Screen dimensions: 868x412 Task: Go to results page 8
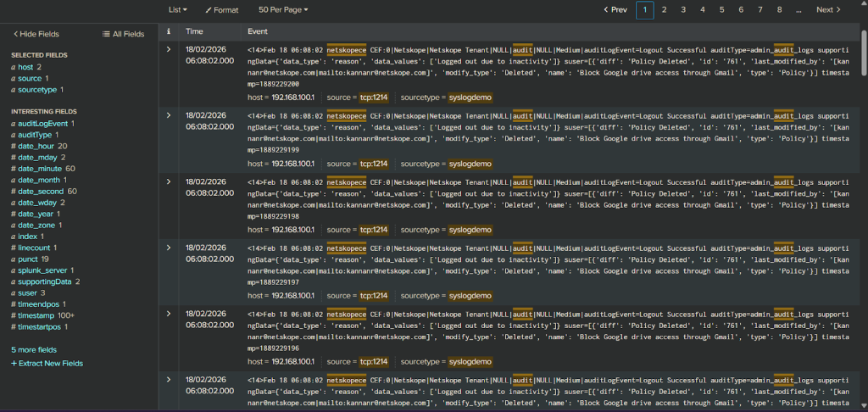[x=780, y=9]
